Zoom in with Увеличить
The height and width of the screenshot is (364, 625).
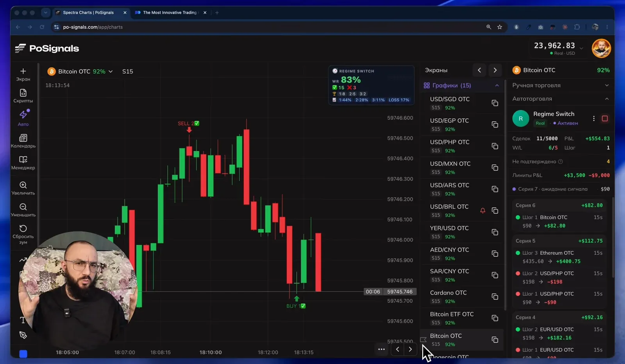[x=23, y=188]
